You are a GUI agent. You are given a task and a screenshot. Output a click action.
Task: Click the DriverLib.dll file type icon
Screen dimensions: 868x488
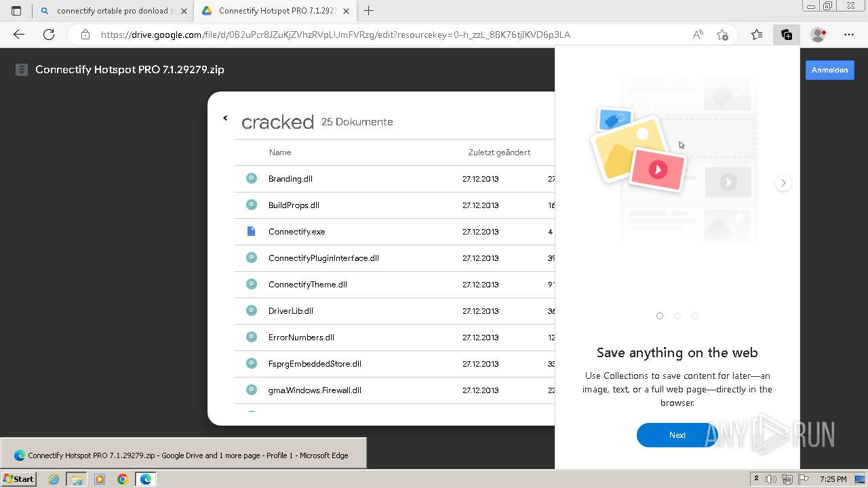point(252,310)
